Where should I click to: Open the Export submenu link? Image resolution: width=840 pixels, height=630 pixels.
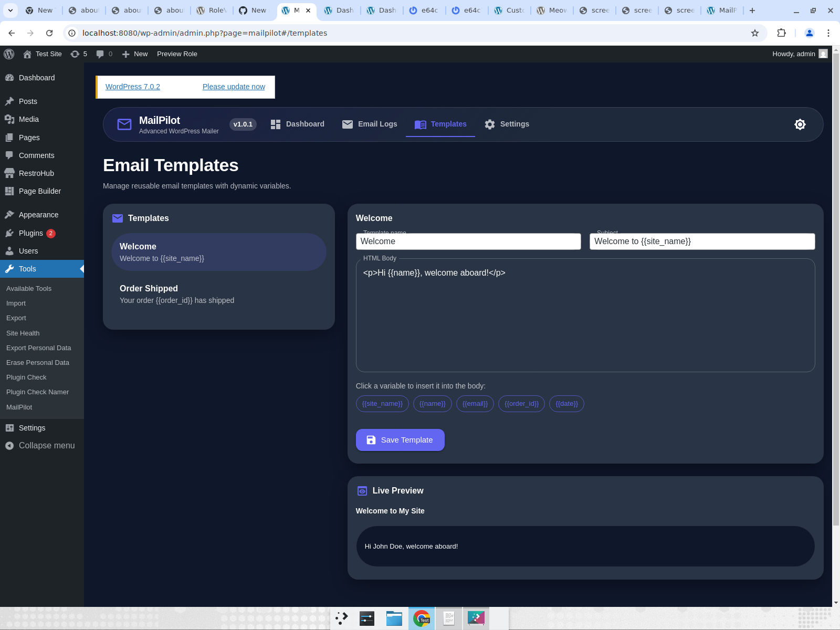click(16, 318)
